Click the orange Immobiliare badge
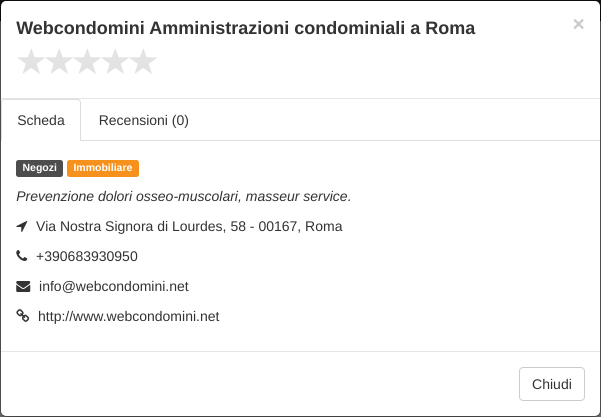The image size is (601, 417). pos(103,168)
